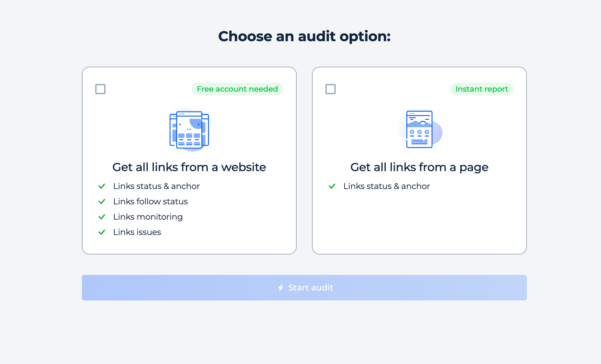The height and width of the screenshot is (364, 601).
Task: Click the lightning bolt icon on Start audit
Action: click(281, 288)
